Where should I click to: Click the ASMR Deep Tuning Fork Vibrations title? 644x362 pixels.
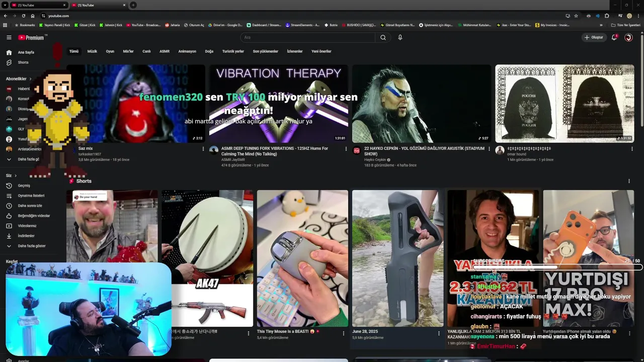click(x=275, y=151)
